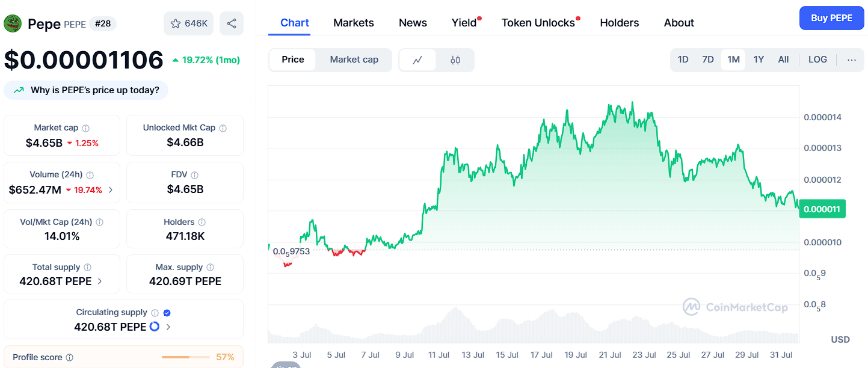Screen dimensions: 868x368
Task: Show info icon next to Volume (24h)
Action: pos(90,175)
